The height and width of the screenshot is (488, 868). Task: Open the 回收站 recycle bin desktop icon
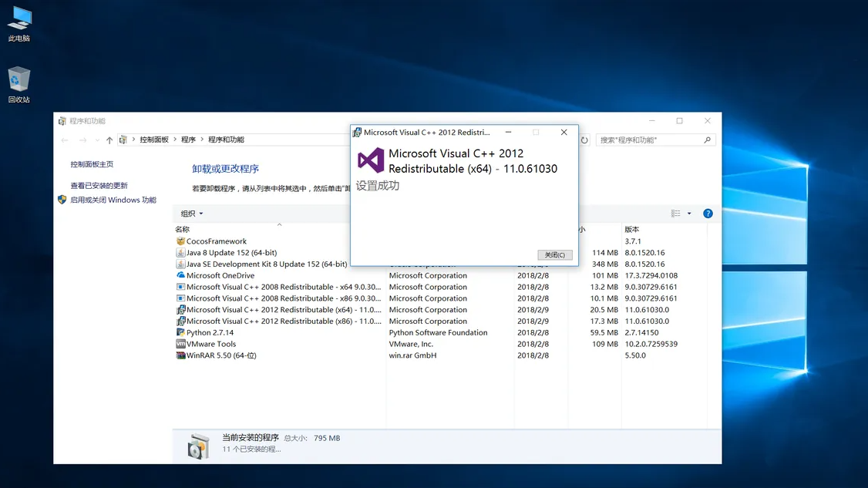coord(19,85)
